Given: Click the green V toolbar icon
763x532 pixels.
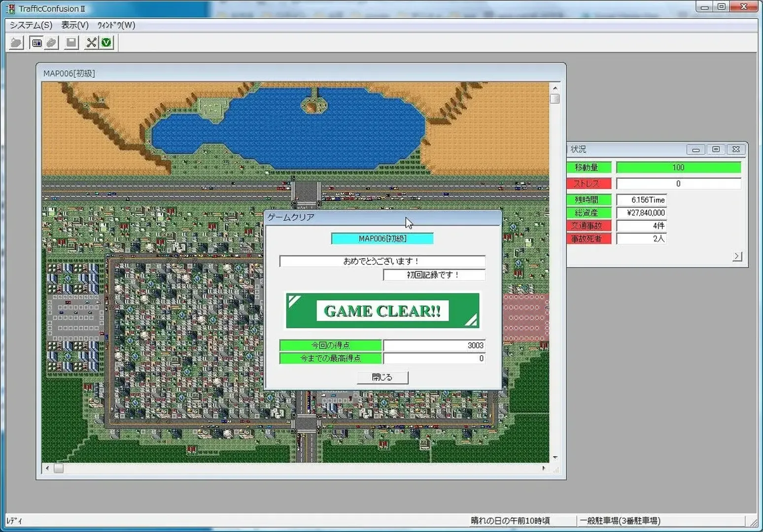Looking at the screenshot, I should pyautogui.click(x=106, y=43).
